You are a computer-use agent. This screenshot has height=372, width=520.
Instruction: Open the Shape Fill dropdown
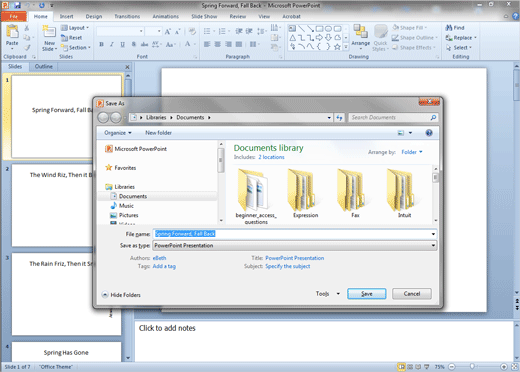pos(410,28)
